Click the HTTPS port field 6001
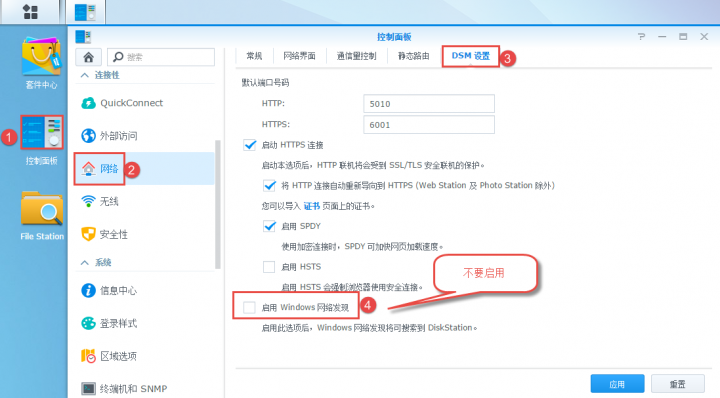720x398 pixels. point(429,125)
